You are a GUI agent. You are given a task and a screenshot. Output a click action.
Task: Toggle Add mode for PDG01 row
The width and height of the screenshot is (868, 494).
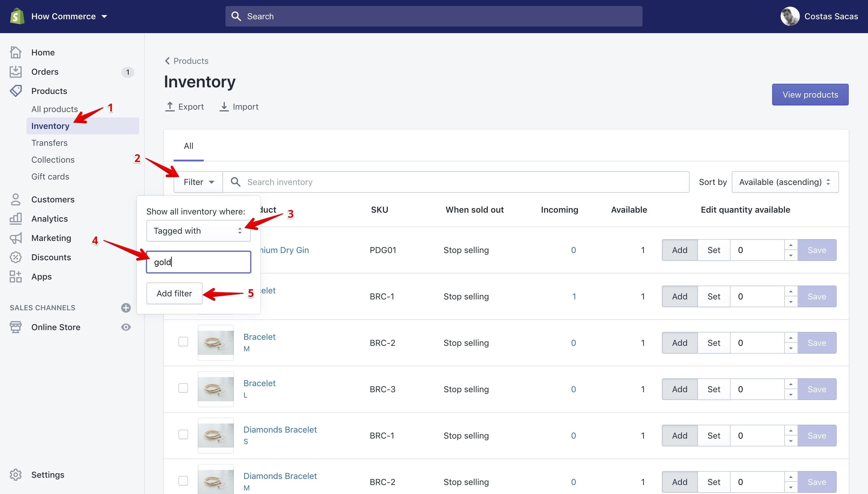pyautogui.click(x=680, y=250)
